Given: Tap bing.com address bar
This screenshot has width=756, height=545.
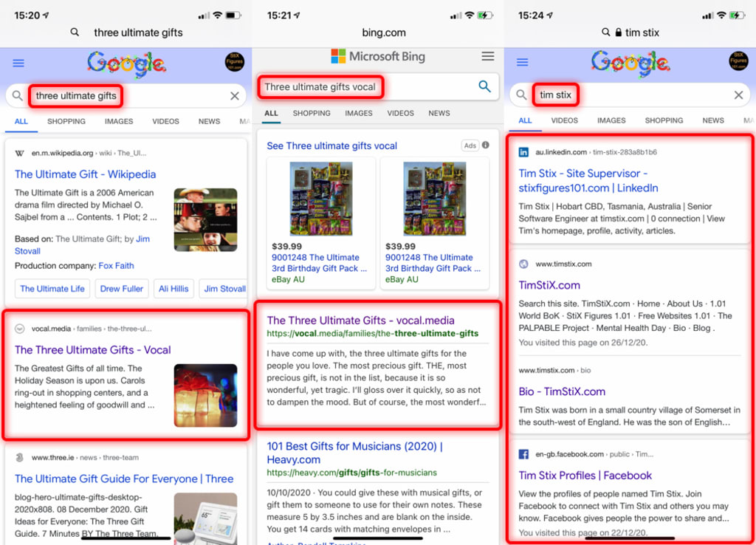Looking at the screenshot, I should click(384, 32).
